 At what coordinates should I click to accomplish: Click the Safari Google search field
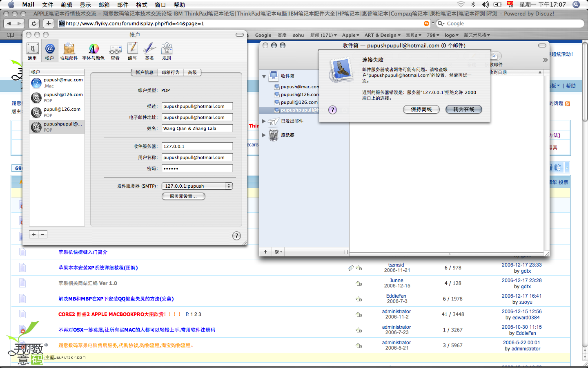tap(510, 23)
